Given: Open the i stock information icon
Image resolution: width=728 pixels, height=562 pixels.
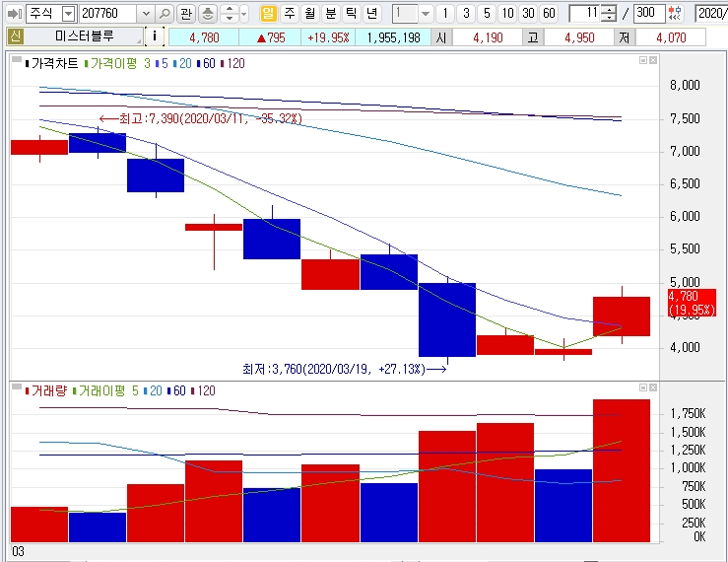Looking at the screenshot, I should click(x=155, y=36).
